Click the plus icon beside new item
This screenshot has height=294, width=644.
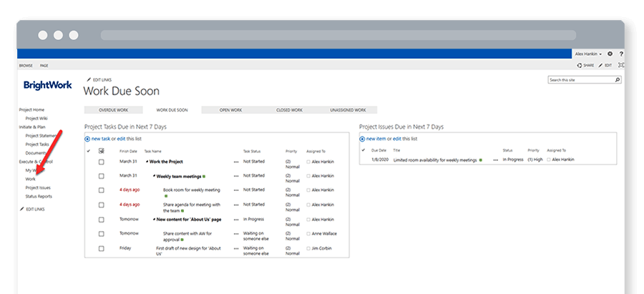[363, 138]
